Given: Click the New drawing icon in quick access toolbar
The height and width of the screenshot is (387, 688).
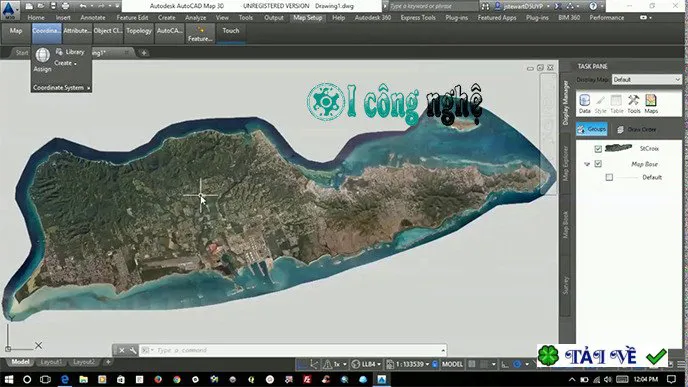Looking at the screenshot, I should pos(29,6).
